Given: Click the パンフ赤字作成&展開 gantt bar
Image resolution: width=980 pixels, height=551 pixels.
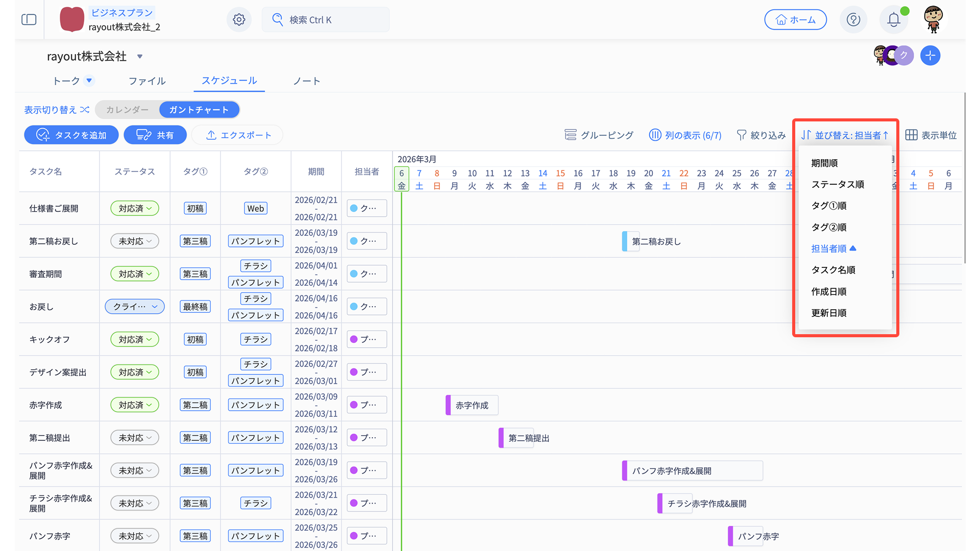Looking at the screenshot, I should (x=692, y=471).
